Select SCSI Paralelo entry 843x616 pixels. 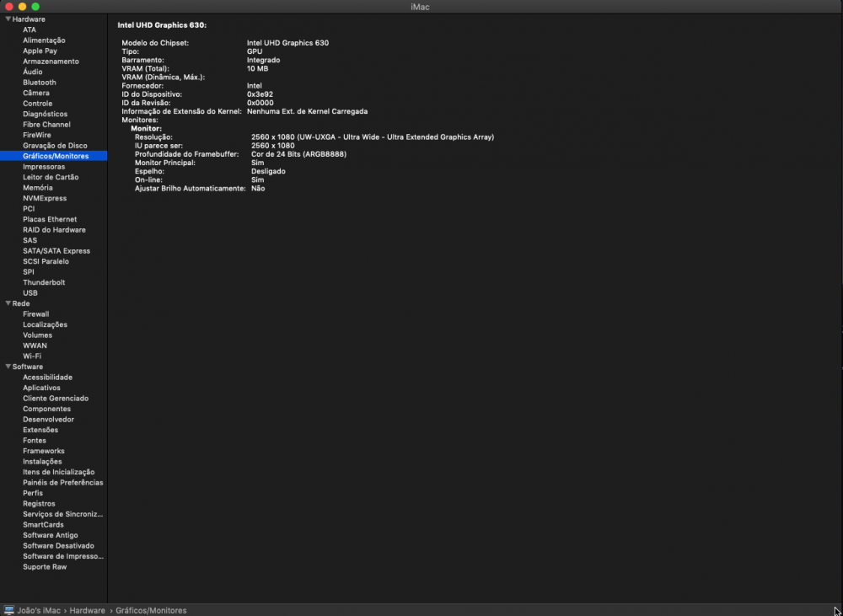46,261
